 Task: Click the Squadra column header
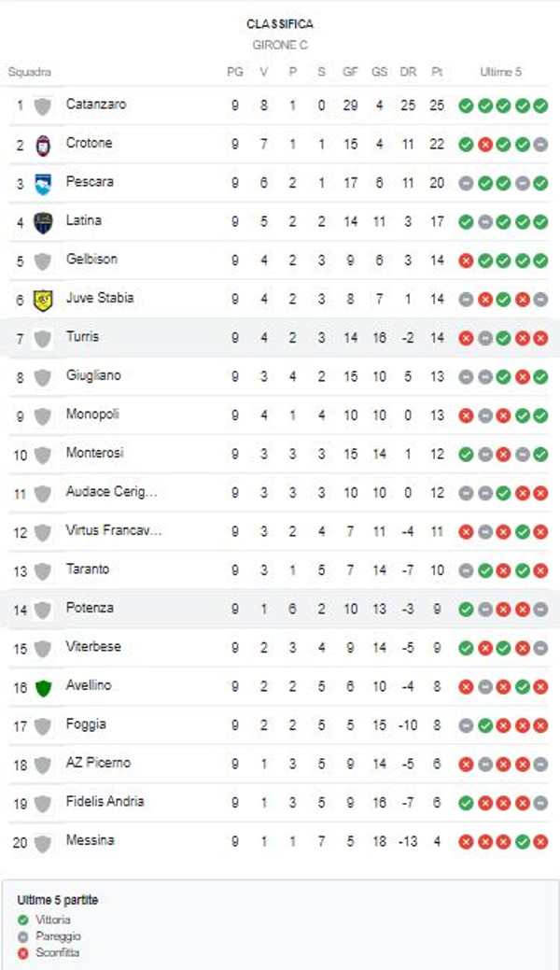[x=29, y=72]
